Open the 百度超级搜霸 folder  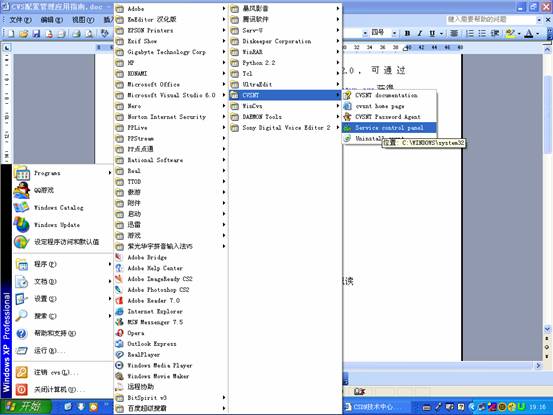click(171, 408)
